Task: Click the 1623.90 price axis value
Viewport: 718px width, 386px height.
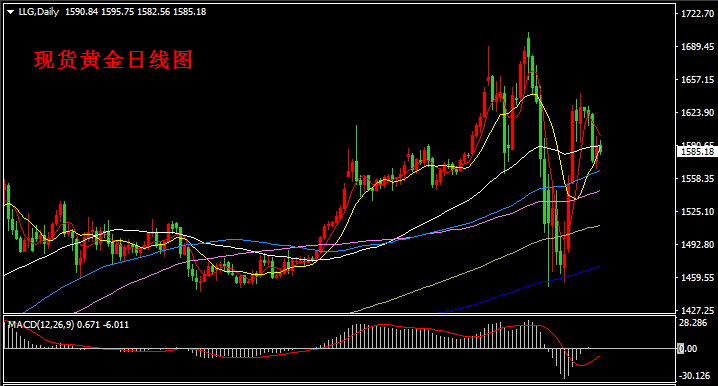Action: pos(697,113)
